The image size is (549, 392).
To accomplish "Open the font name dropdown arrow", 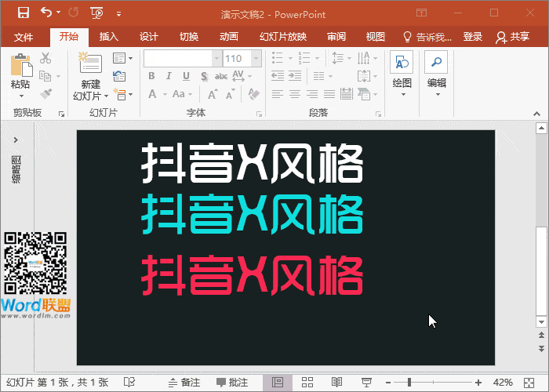I will [216, 59].
